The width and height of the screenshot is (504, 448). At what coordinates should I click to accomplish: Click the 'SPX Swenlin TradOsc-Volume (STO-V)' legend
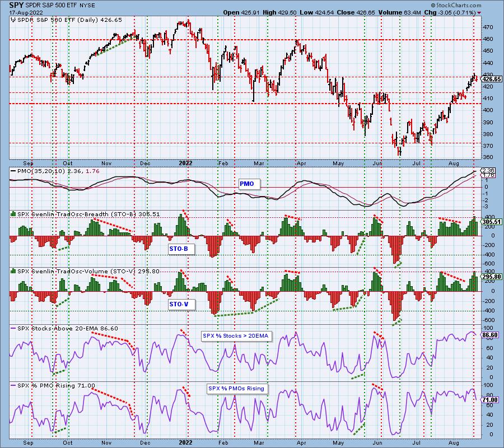click(77, 271)
